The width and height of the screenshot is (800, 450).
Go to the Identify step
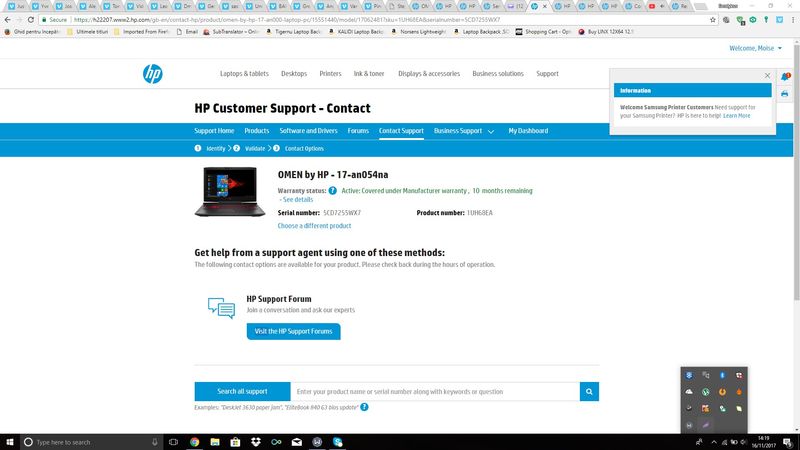pyautogui.click(x=216, y=148)
